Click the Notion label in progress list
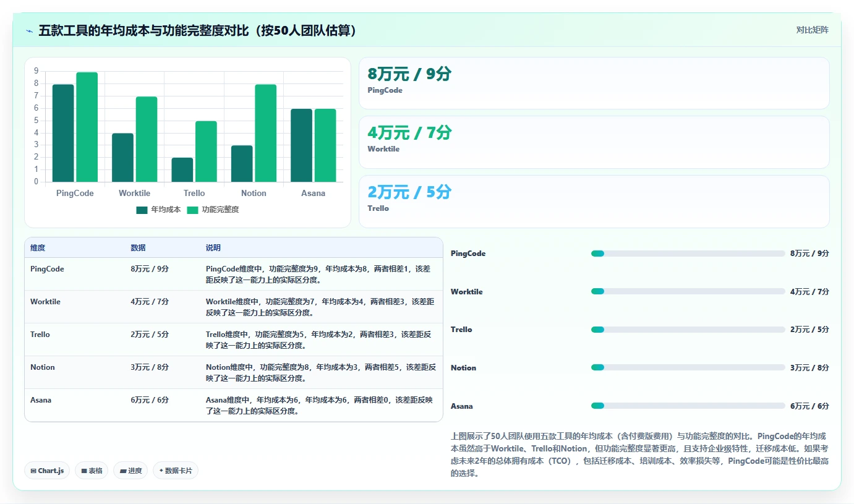This screenshot has width=854, height=504. point(463,368)
